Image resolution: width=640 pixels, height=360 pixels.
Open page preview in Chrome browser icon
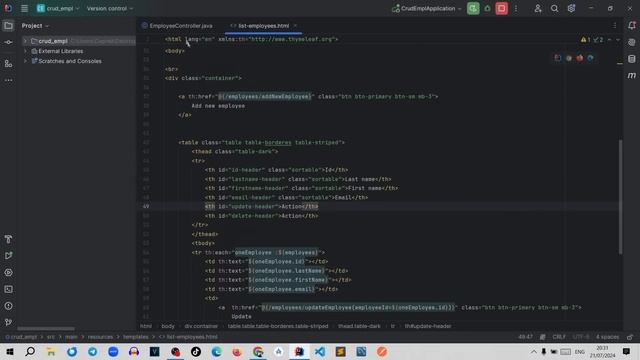(x=569, y=58)
